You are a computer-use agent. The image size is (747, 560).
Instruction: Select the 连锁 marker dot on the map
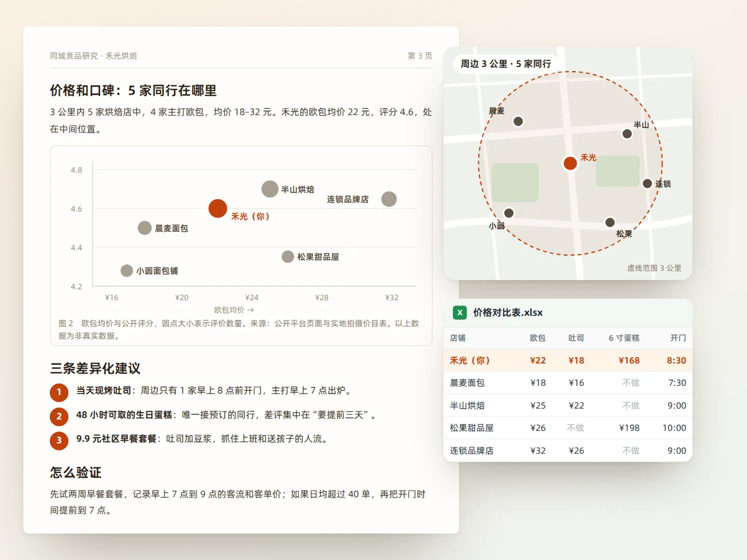(x=647, y=184)
